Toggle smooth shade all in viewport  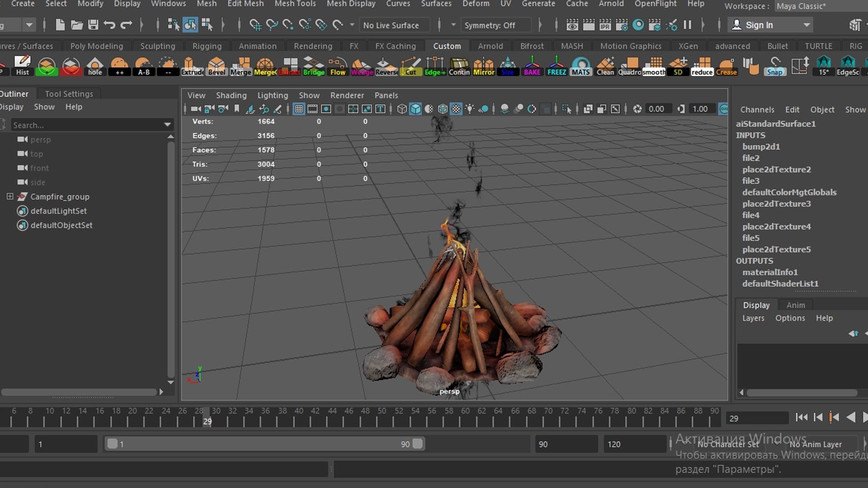pos(415,109)
